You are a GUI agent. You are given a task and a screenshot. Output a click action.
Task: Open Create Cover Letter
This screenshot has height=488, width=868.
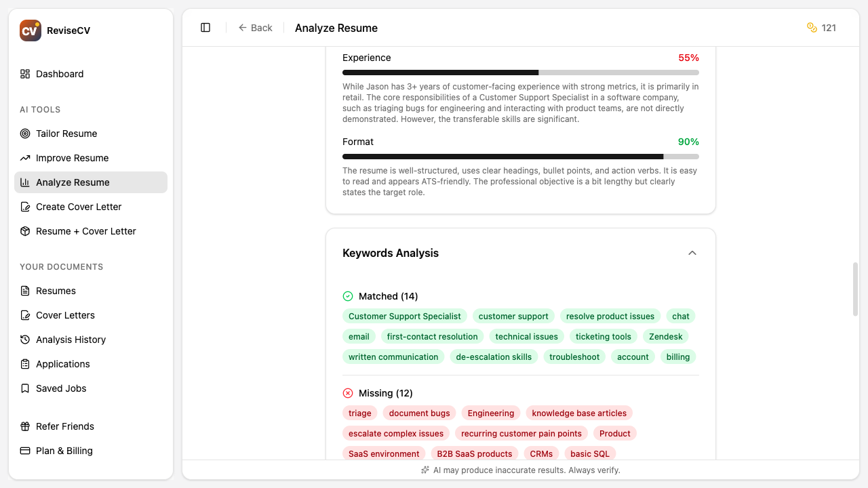coord(79,207)
